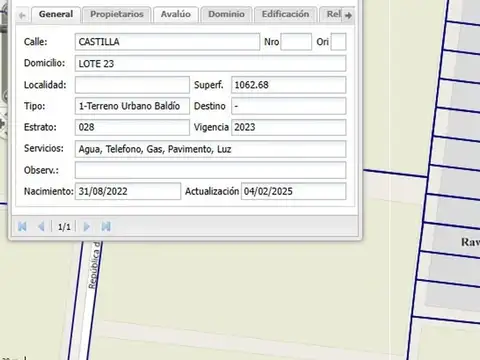Click the Rav street label on map
Screen dimensions: 480x360
point(470,242)
